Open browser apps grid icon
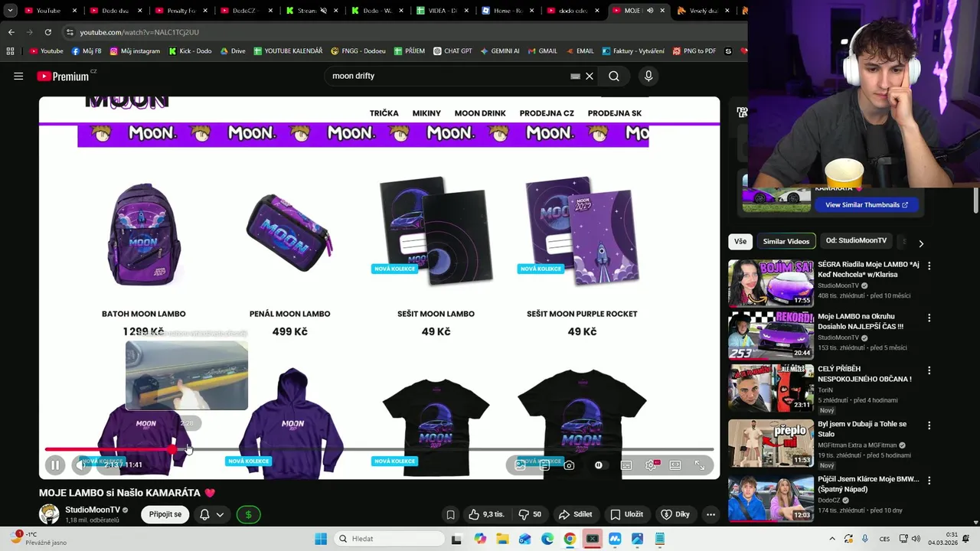The image size is (980, 551). (x=10, y=51)
